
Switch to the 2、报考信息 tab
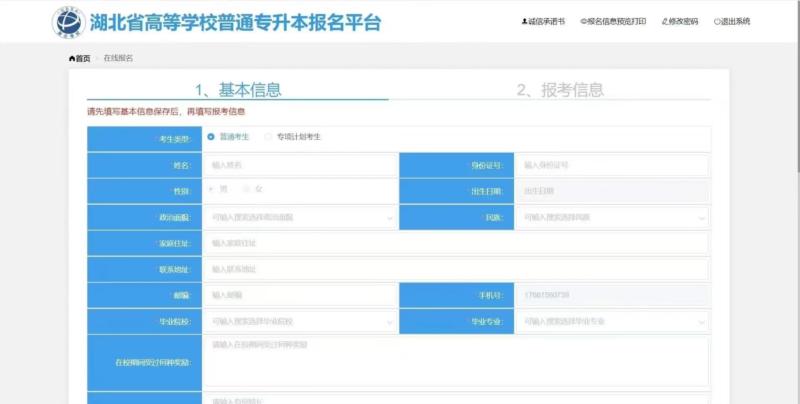click(x=560, y=90)
